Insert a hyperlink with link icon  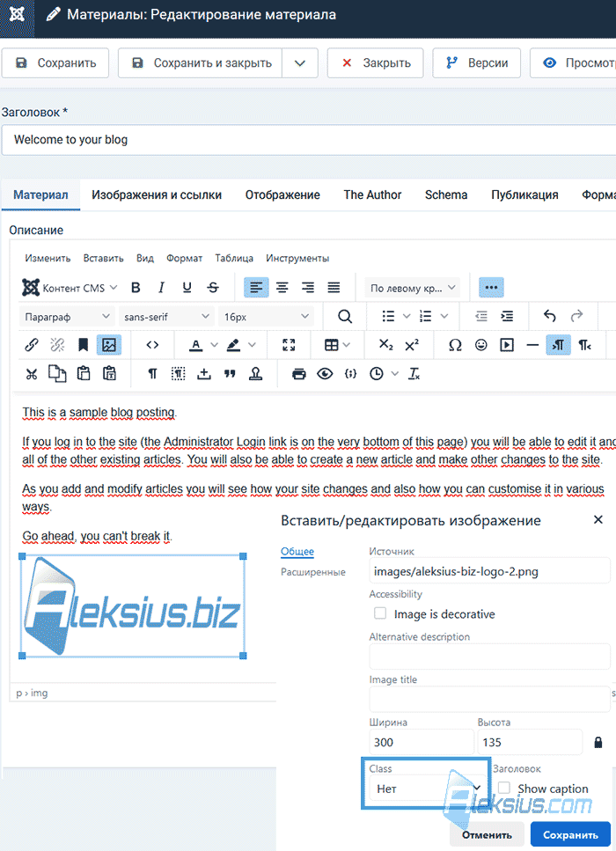click(32, 345)
